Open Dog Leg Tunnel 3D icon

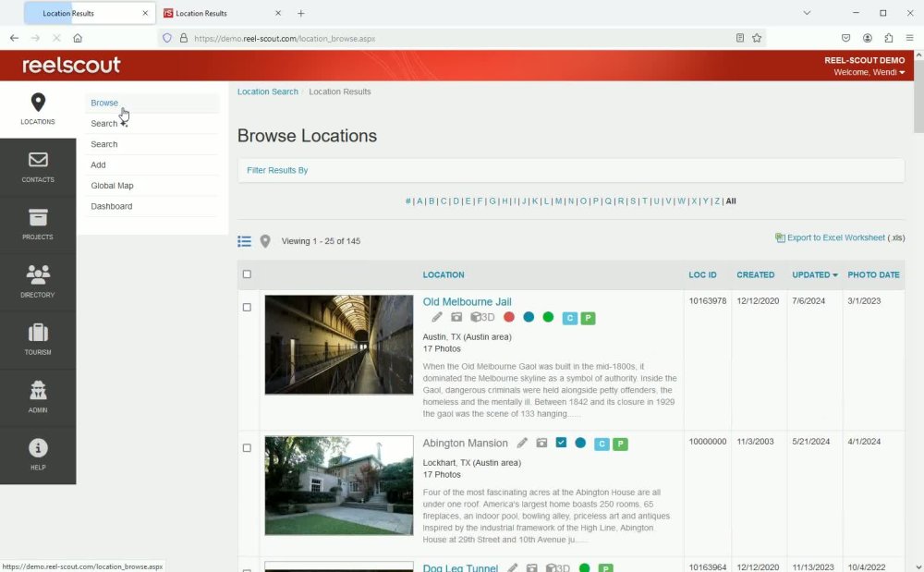pyautogui.click(x=557, y=568)
